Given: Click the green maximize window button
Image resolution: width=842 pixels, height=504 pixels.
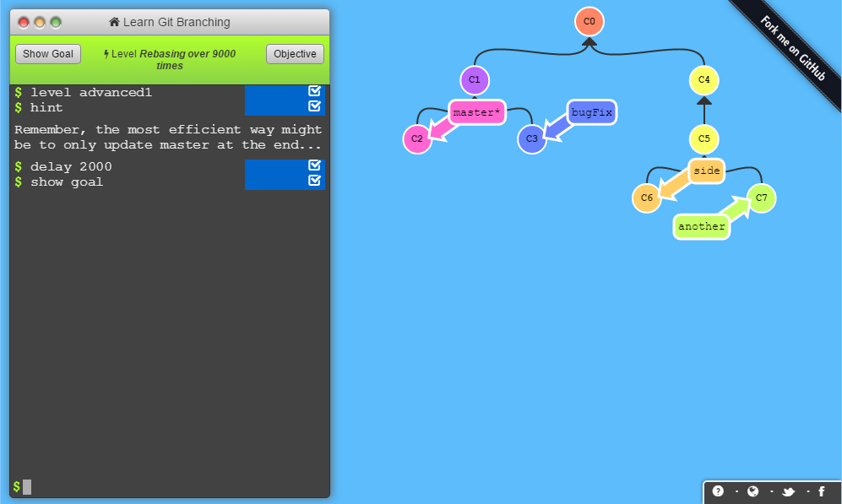Looking at the screenshot, I should click(56, 22).
